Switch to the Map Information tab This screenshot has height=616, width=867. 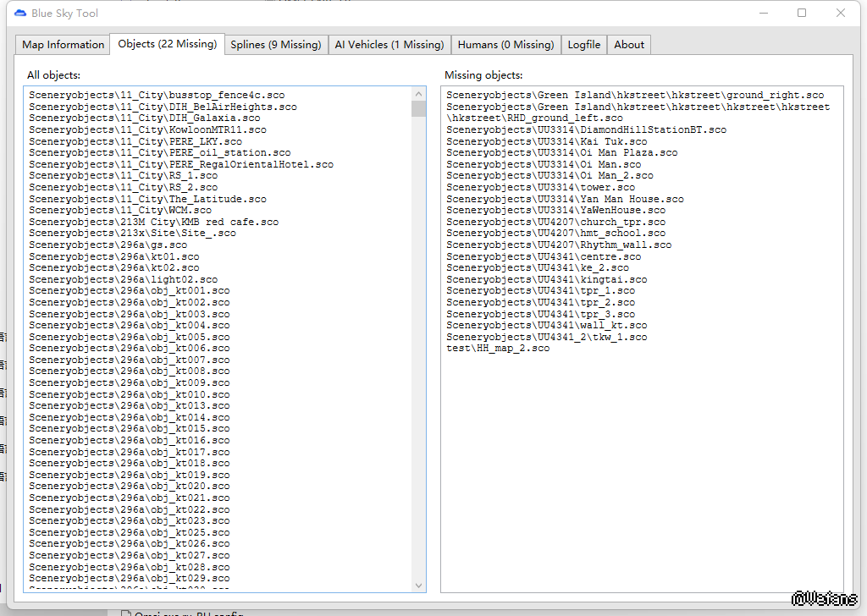click(63, 45)
